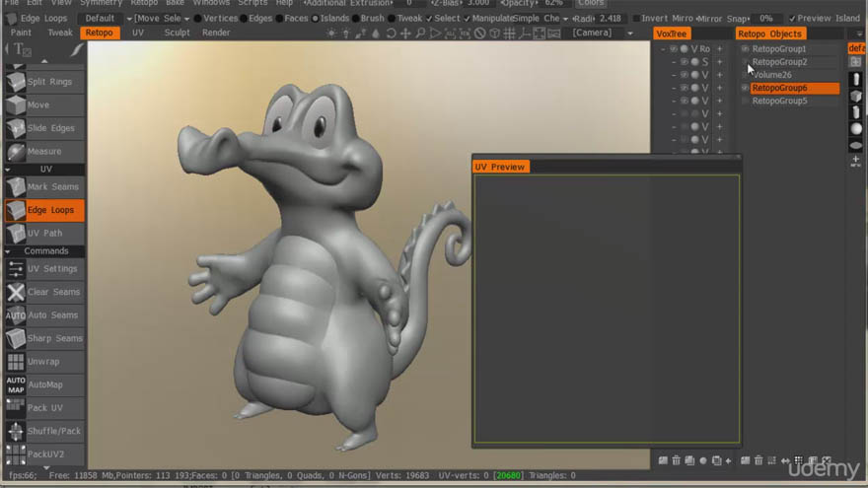Open the Symmetry menu

pyautogui.click(x=101, y=3)
